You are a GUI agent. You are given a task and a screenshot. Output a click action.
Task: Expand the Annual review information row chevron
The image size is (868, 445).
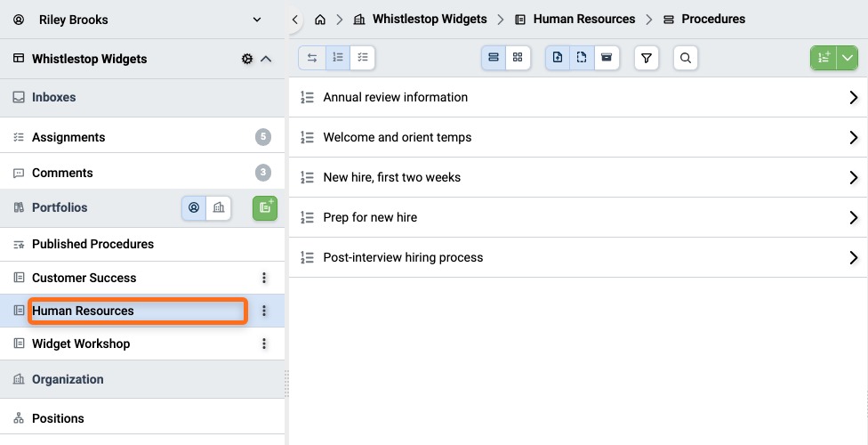[853, 98]
